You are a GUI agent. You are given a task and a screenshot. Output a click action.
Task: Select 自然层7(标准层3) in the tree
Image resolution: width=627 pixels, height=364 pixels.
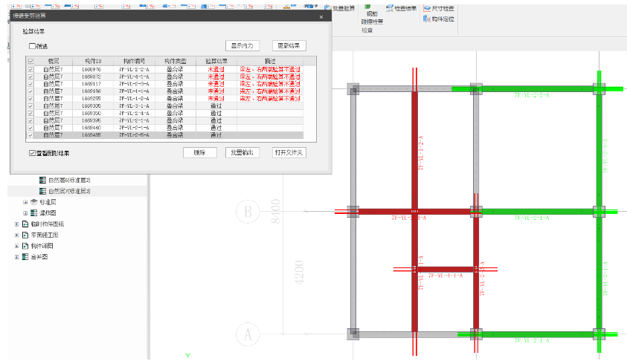click(68, 191)
